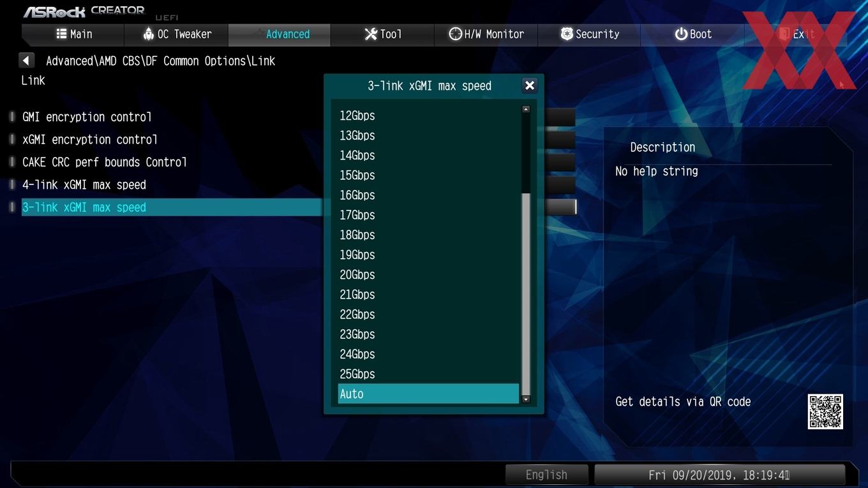
Task: Close the 3-link xGMI max speed popup
Action: pos(529,85)
